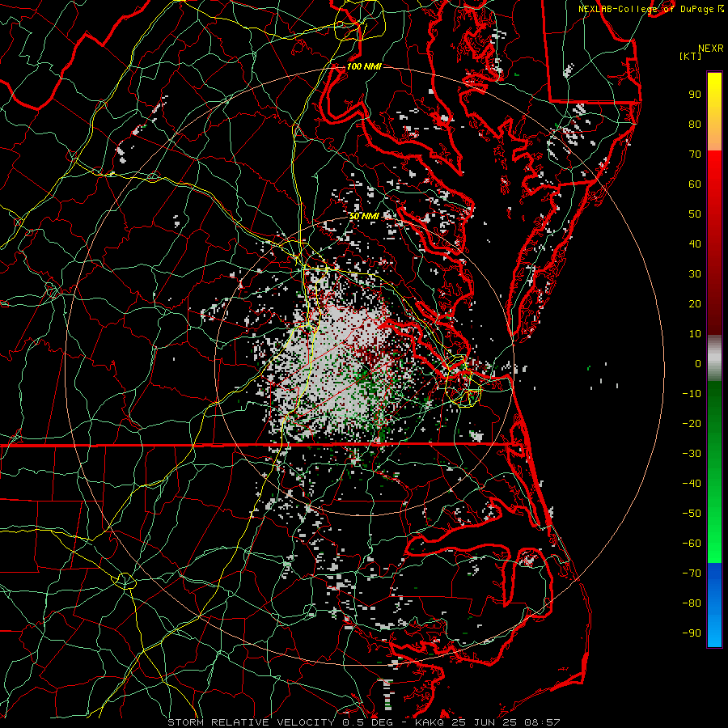This screenshot has height=728, width=728.
Task: Click the -70 value on velocity scale
Action: point(692,574)
